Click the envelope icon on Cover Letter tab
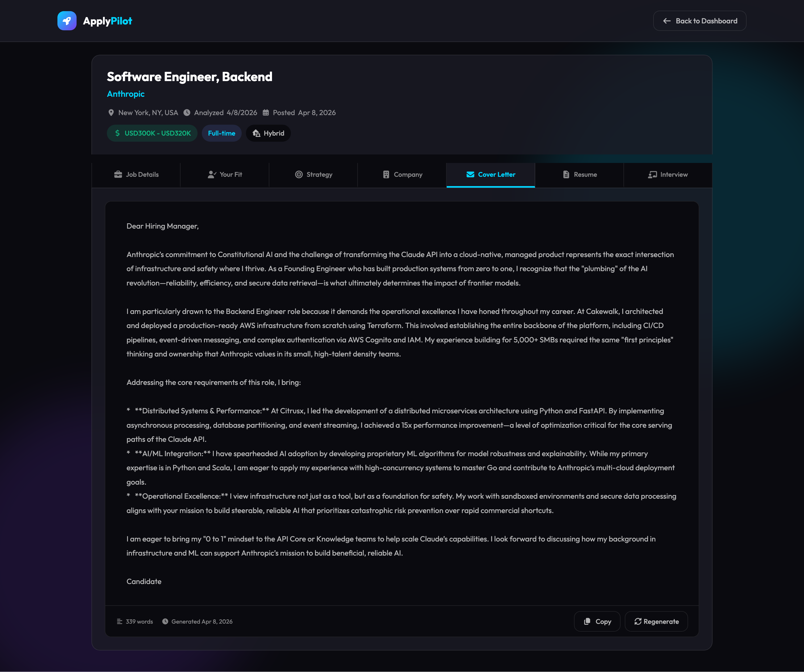This screenshot has width=804, height=672. (x=471, y=174)
